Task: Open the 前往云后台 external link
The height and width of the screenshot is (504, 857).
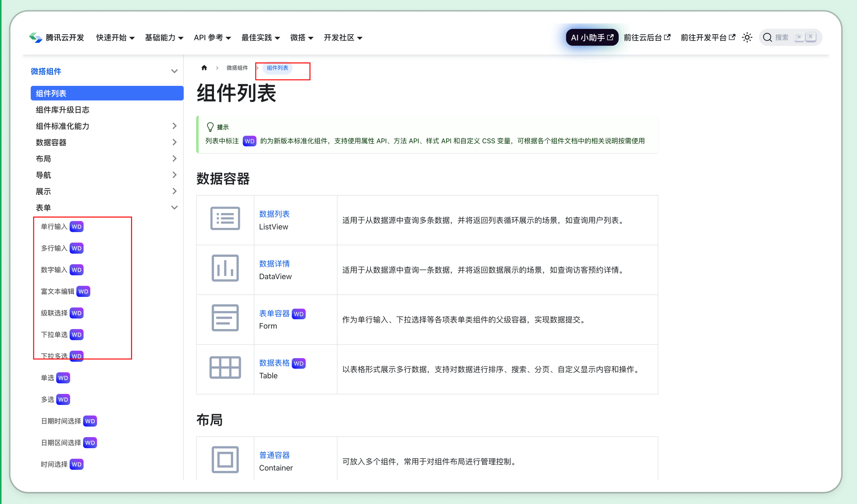Action: [647, 37]
